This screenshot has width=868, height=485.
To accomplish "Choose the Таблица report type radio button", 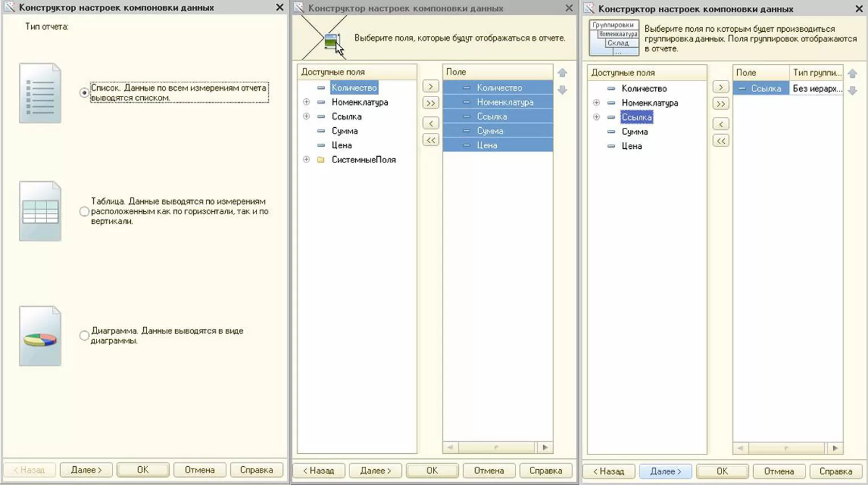I will click(x=84, y=211).
